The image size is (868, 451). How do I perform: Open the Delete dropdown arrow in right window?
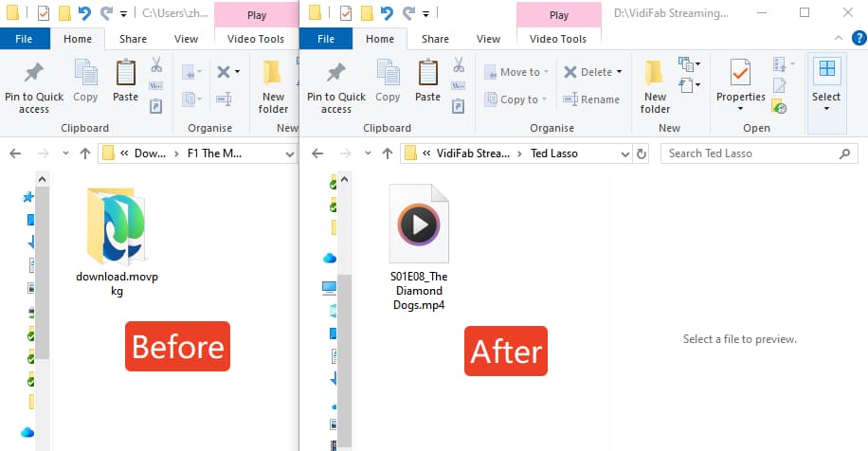[619, 72]
